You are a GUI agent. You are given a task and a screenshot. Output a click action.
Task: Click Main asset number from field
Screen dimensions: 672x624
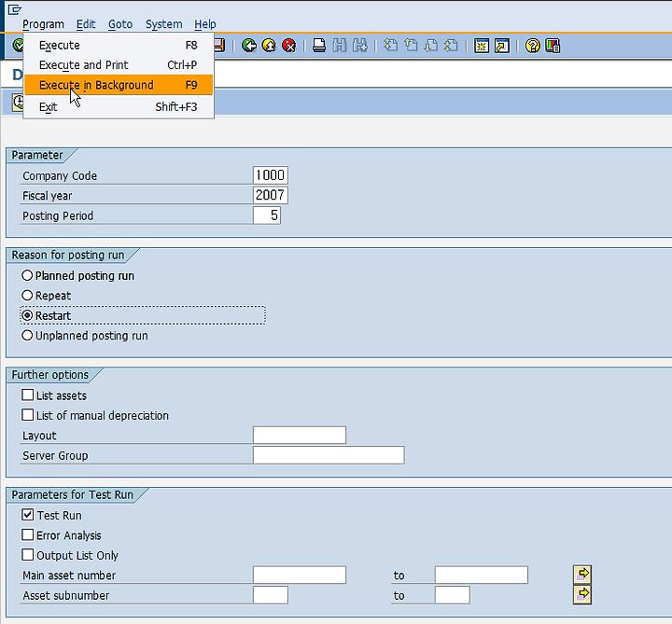click(300, 575)
